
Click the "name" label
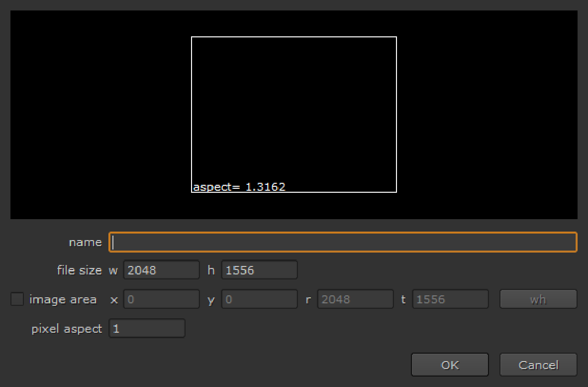click(85, 242)
